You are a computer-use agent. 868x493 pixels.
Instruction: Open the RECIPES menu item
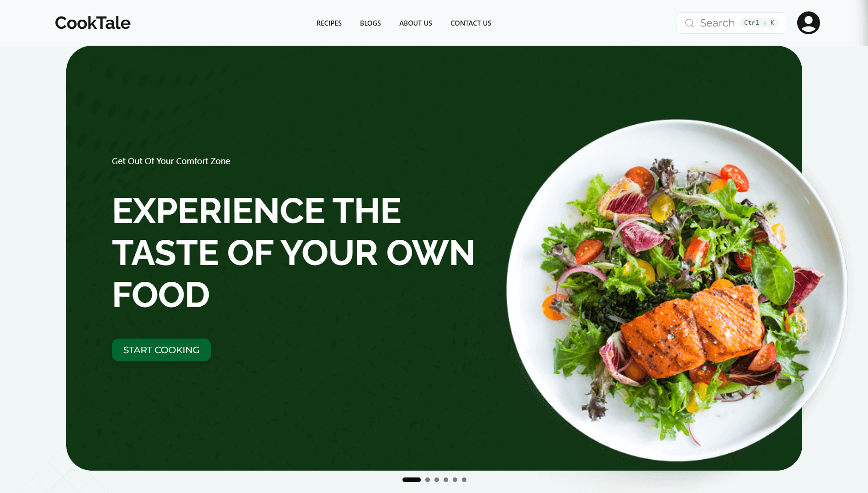point(329,23)
